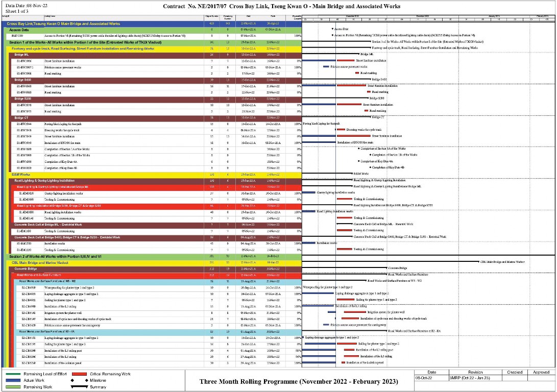557x392 pixels.
Task: Click 'Gantry lighting installation works' activity name in table
Action: click(64, 193)
